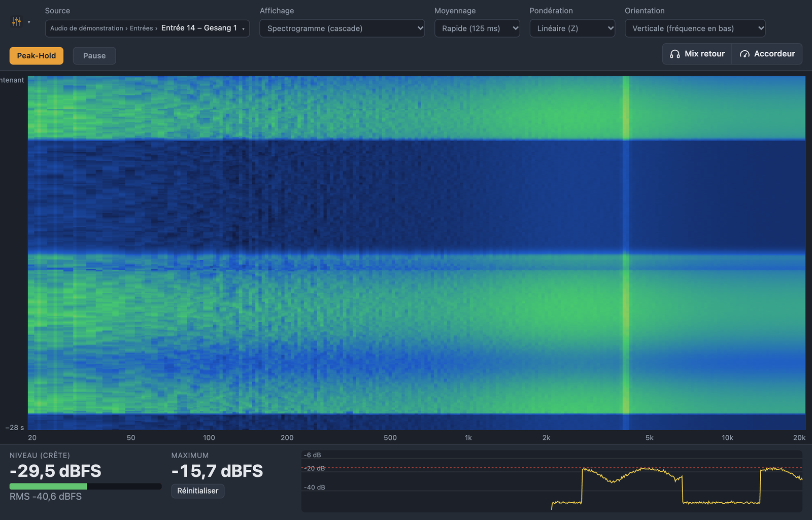
Task: Expand the Moyennage dropdown Rapide (125 ms)
Action: tap(477, 28)
